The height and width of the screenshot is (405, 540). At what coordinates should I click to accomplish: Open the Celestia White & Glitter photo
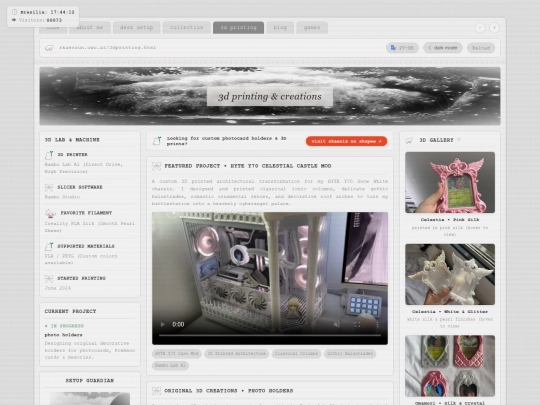point(450,274)
